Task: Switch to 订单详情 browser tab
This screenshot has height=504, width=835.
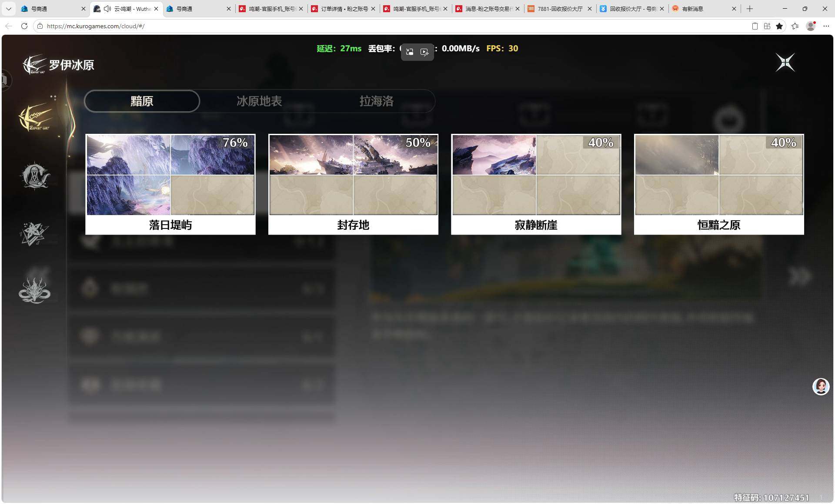Action: [344, 9]
